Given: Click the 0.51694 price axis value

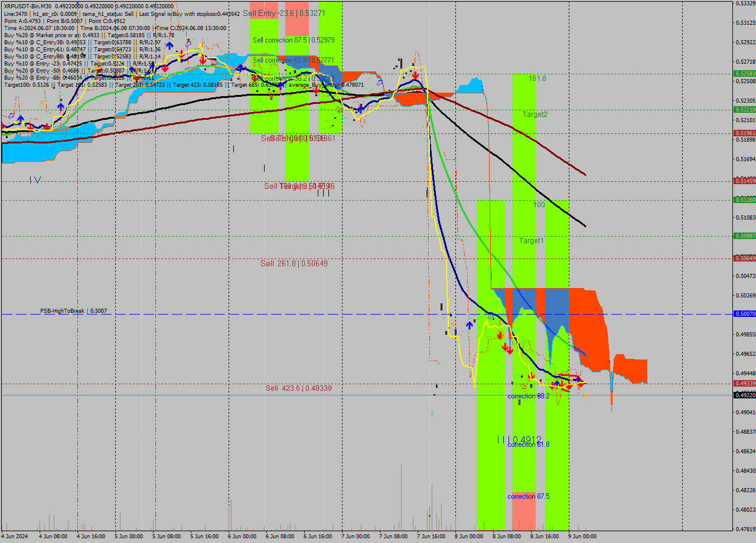Looking at the screenshot, I should (746, 159).
